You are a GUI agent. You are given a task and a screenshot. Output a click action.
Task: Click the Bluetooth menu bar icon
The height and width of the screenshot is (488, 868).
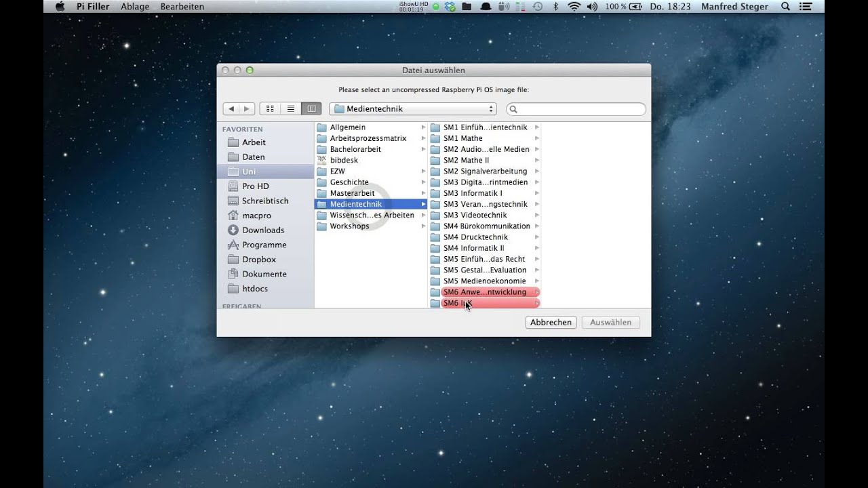[x=555, y=6]
